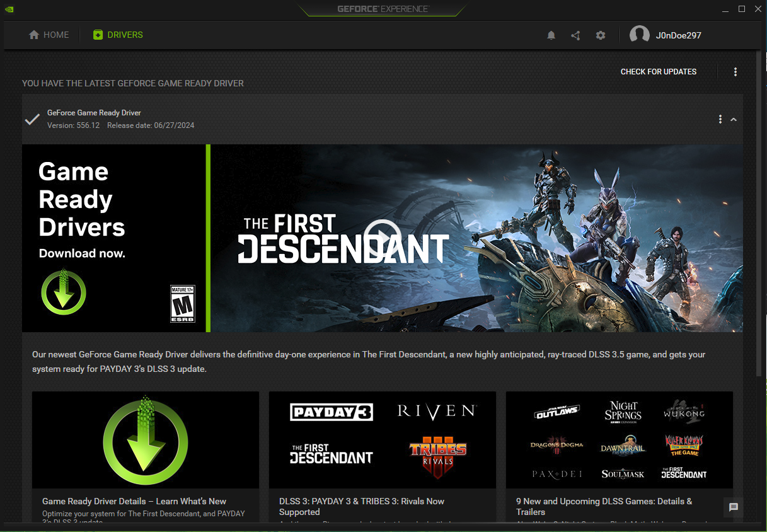
Task: Close the GeForce Experience window
Action: point(758,9)
